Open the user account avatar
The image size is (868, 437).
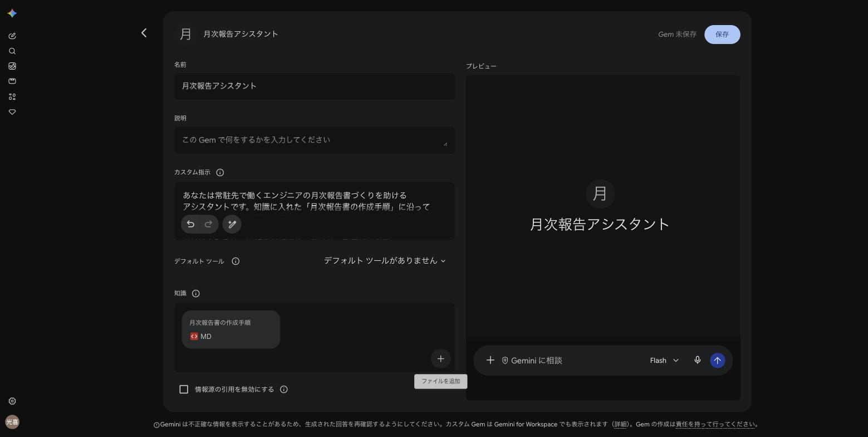[12, 422]
